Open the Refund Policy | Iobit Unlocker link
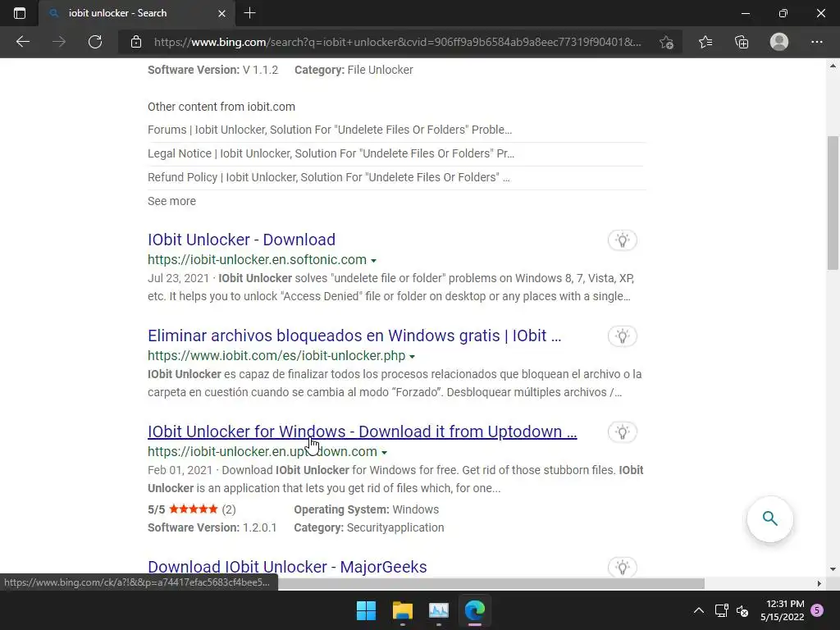Screen dimensions: 840x630 click(329, 177)
